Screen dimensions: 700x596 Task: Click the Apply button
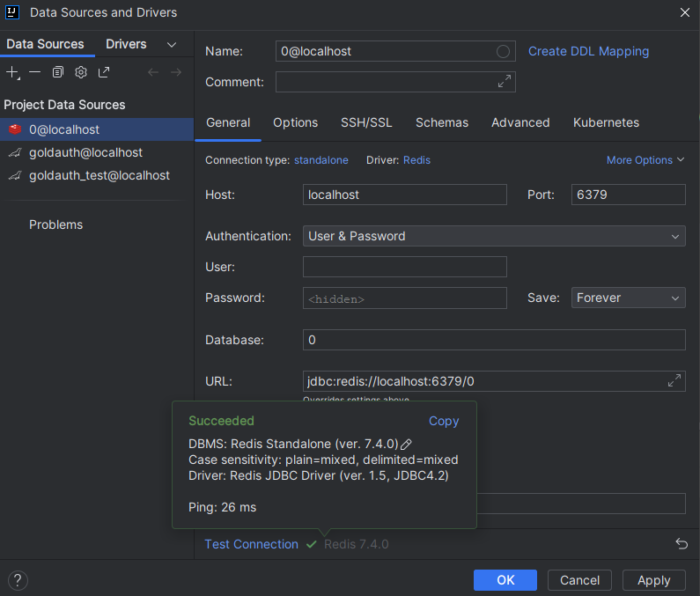click(653, 580)
